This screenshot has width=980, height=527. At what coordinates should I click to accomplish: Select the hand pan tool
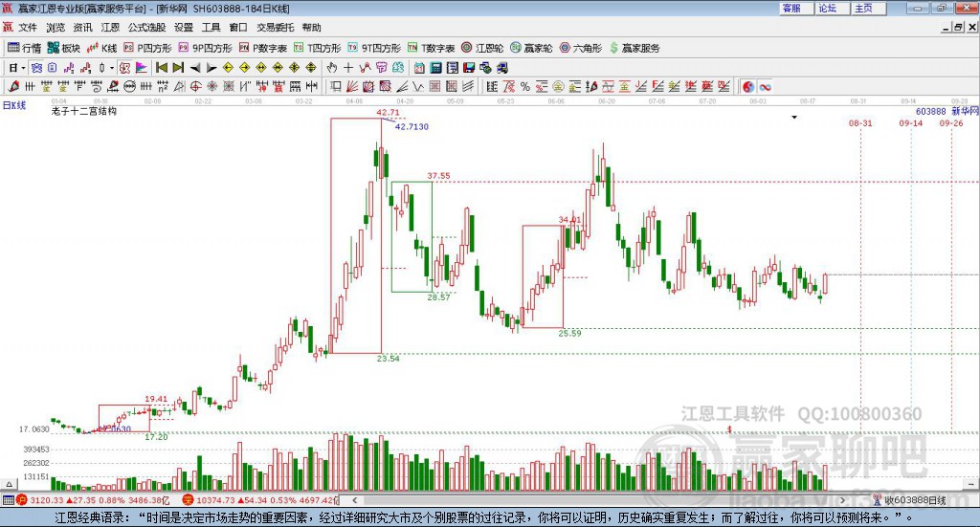[x=331, y=68]
